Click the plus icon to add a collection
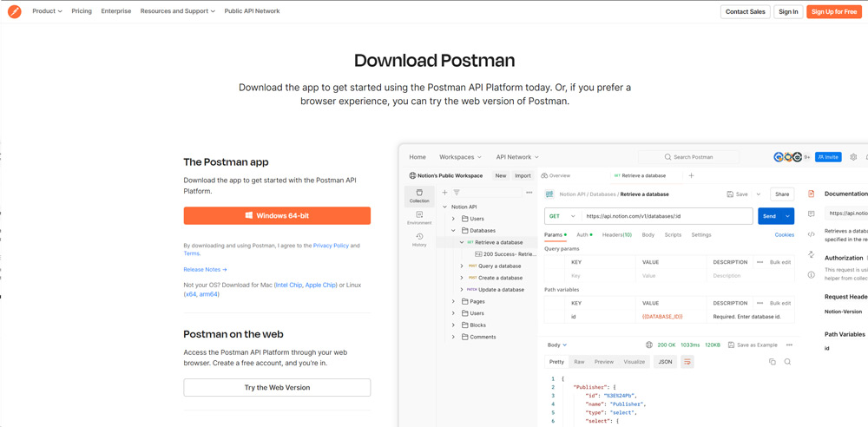The image size is (868, 427). point(444,193)
